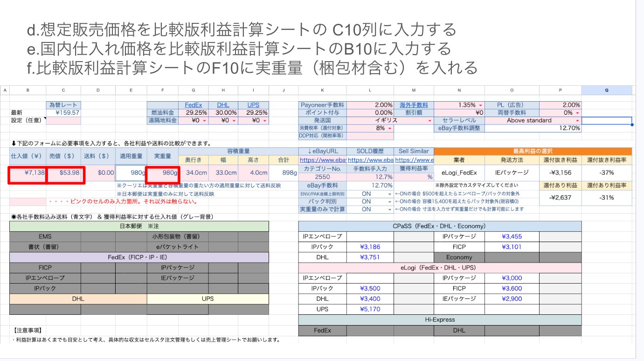Click the 実重量 980g pink input cell
The image size is (644, 361).
[x=162, y=173]
